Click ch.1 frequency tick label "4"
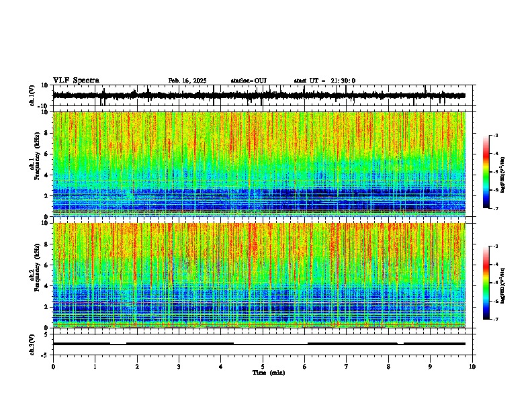The width and height of the screenshot is (532, 411). (x=47, y=175)
